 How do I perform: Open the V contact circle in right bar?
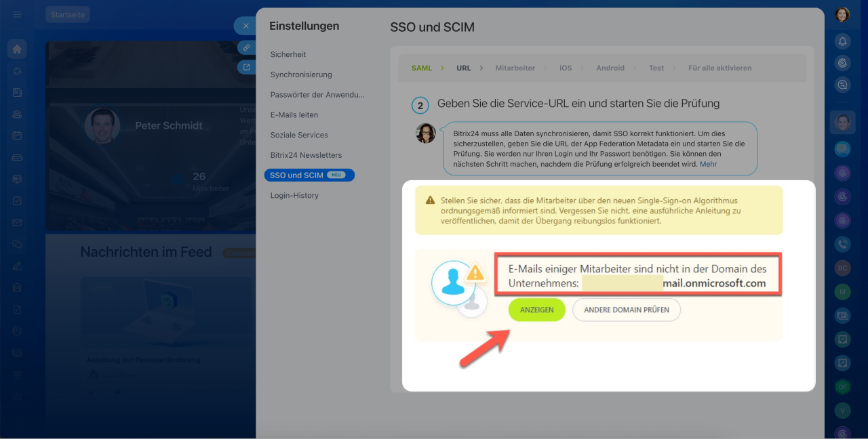[x=842, y=410]
